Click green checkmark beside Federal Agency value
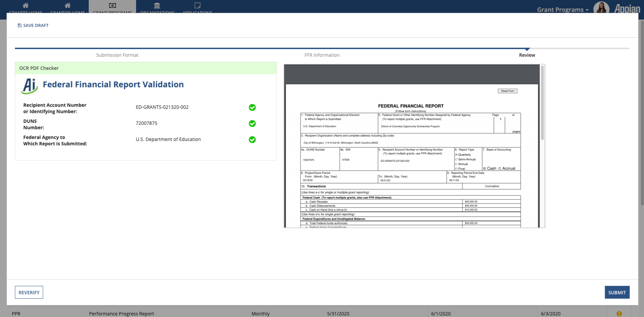644x317 pixels. tap(252, 140)
